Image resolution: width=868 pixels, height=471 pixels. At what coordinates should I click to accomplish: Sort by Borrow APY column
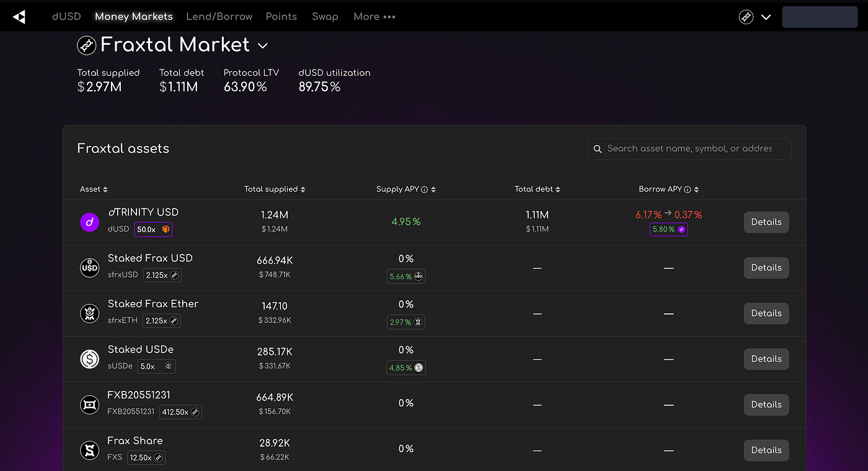click(669, 189)
